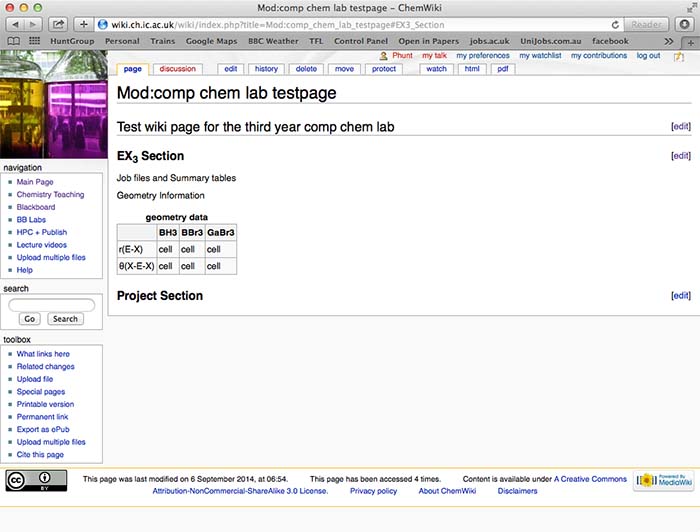Open the Open in Papers bookmark
Screen dimensions: 700x532
pos(429,41)
